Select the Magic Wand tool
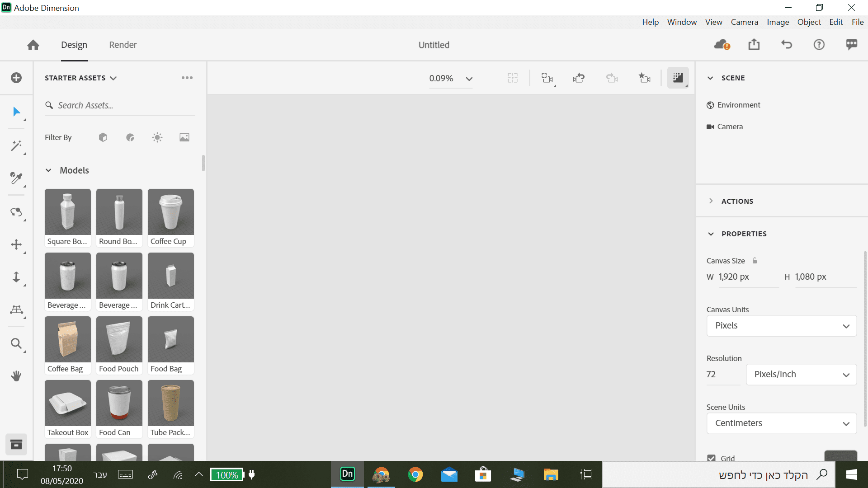Image resolution: width=868 pixels, height=488 pixels. click(x=16, y=145)
